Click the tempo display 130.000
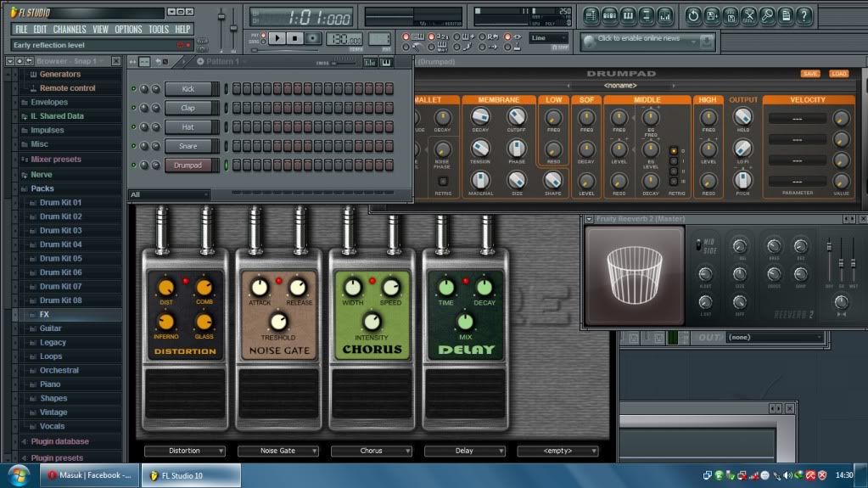868x488 pixels. [344, 39]
